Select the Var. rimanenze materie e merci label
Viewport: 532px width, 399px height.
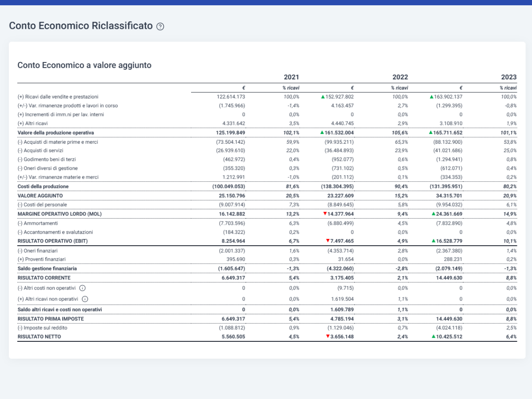58,177
